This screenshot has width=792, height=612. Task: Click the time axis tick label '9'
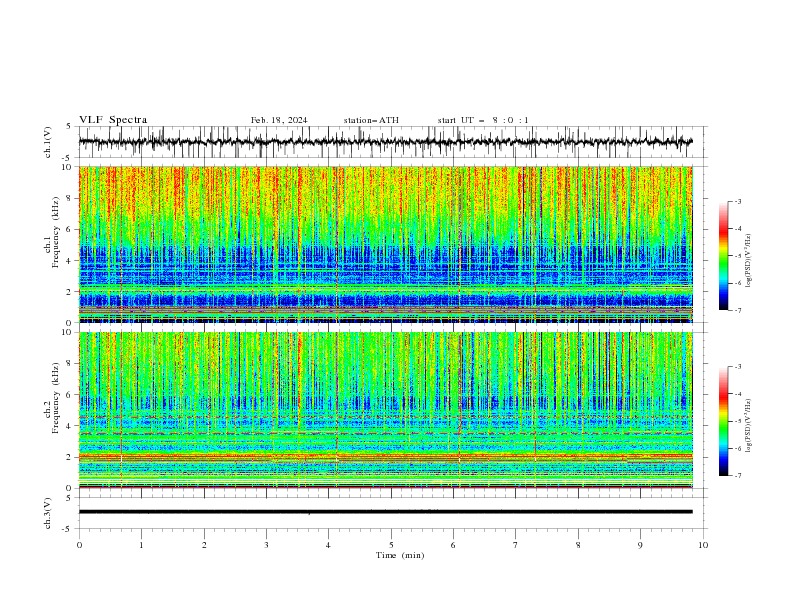[x=640, y=545]
